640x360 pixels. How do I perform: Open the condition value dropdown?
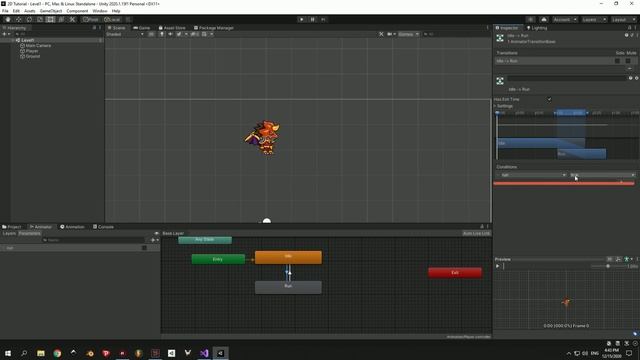tap(602, 175)
